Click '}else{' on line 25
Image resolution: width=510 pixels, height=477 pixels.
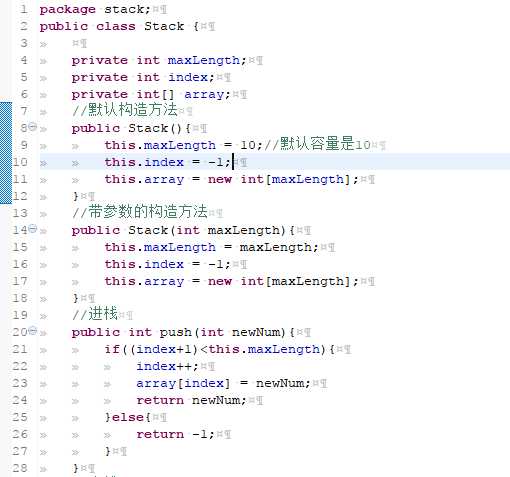pos(128,417)
